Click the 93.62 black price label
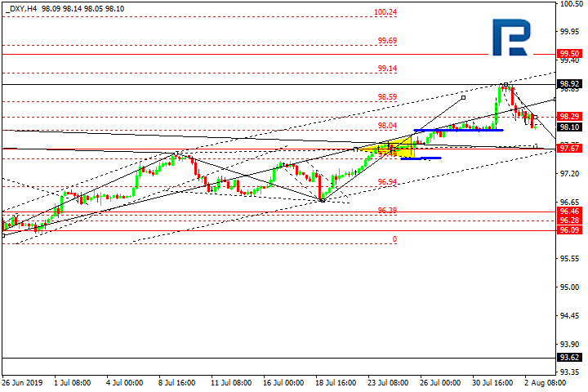588x392 pixels. [x=569, y=358]
